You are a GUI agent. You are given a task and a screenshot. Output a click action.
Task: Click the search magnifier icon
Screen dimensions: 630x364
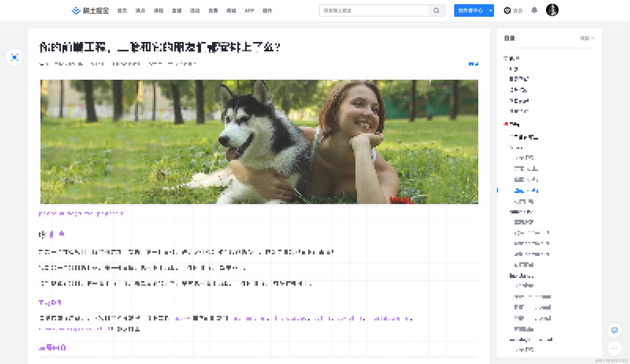(436, 10)
